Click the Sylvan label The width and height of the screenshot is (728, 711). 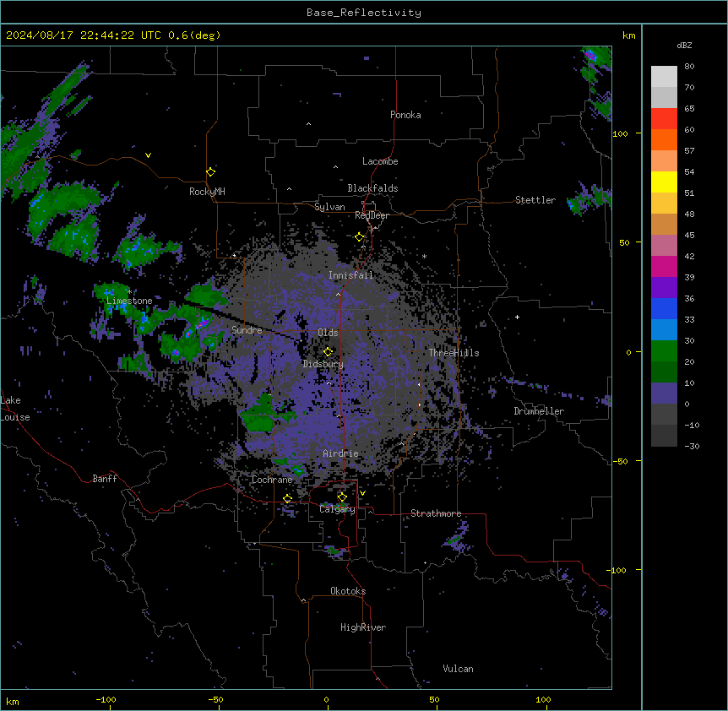[329, 207]
